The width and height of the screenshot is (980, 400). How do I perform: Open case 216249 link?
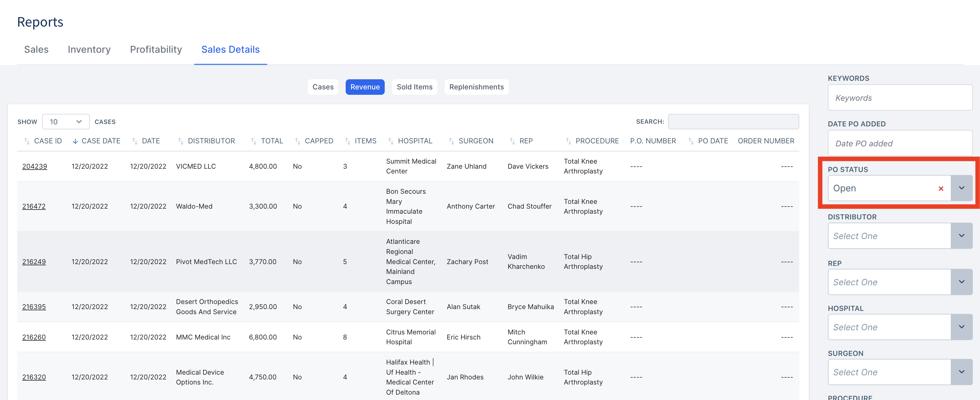pyautogui.click(x=34, y=262)
